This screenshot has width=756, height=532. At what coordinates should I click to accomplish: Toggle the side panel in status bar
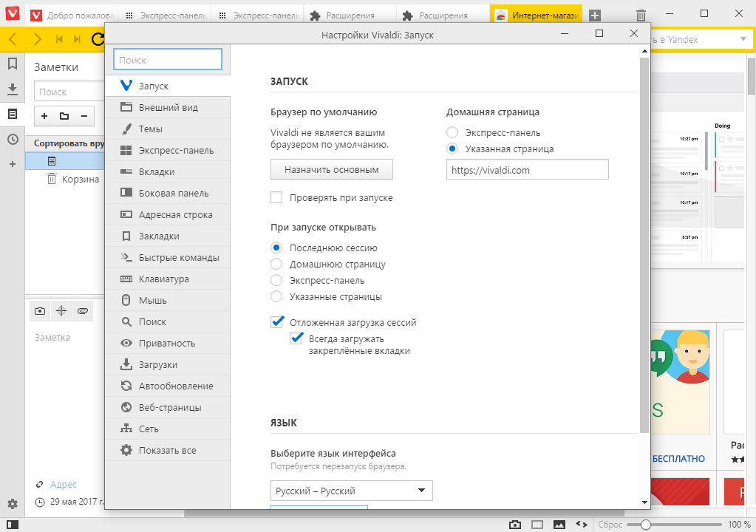point(12,525)
